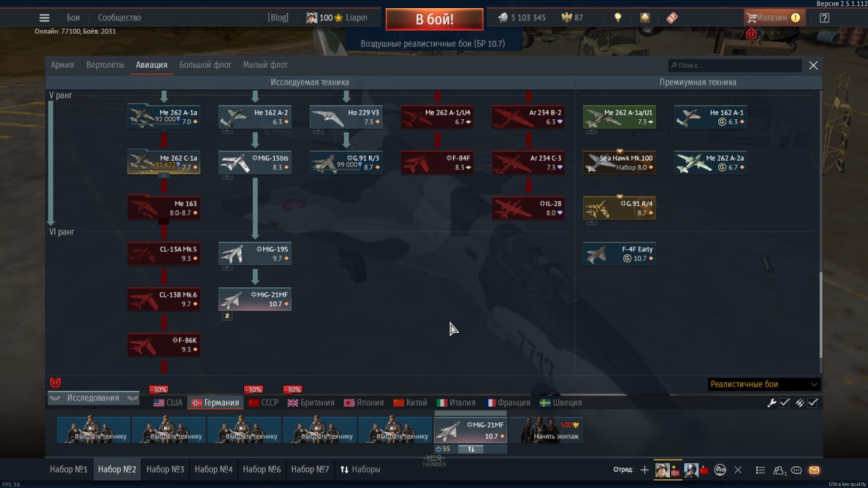Screen dimensions: 868x488
Task: Click the Silver Lions balance 5 103 345
Action: click(x=521, y=18)
